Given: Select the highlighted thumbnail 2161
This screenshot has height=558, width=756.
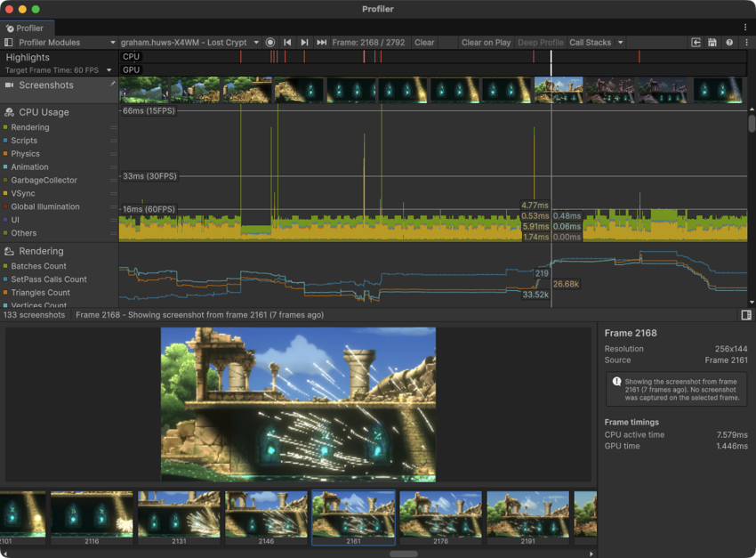Looking at the screenshot, I should pos(353,518).
